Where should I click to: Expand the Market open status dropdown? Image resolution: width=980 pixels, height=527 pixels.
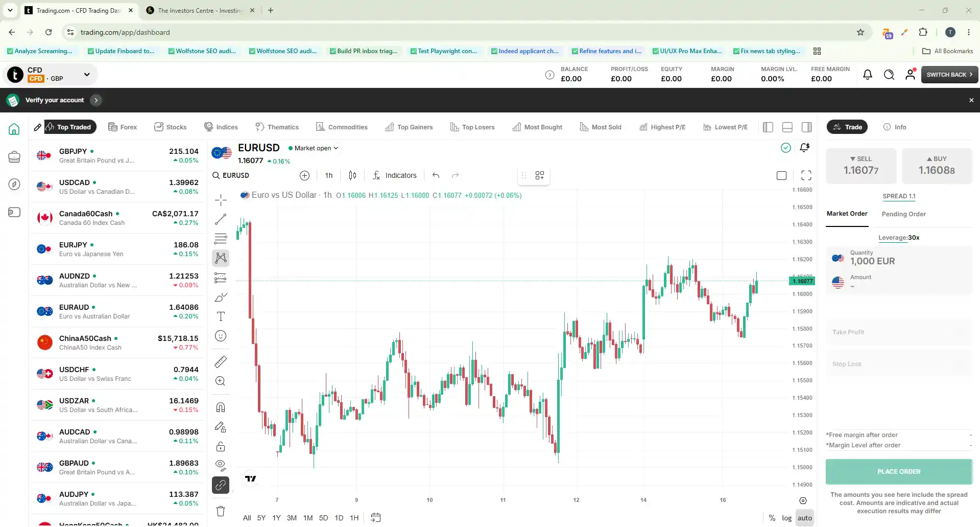(313, 148)
